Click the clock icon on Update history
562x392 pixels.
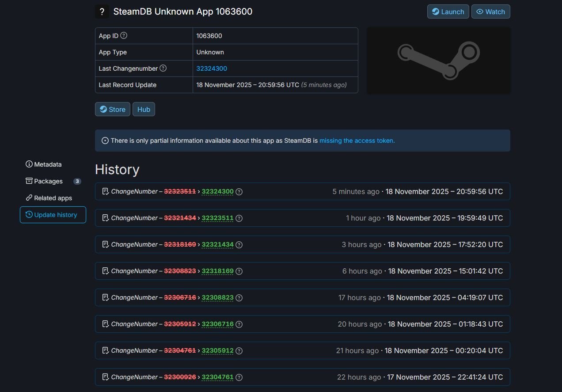[x=29, y=215]
